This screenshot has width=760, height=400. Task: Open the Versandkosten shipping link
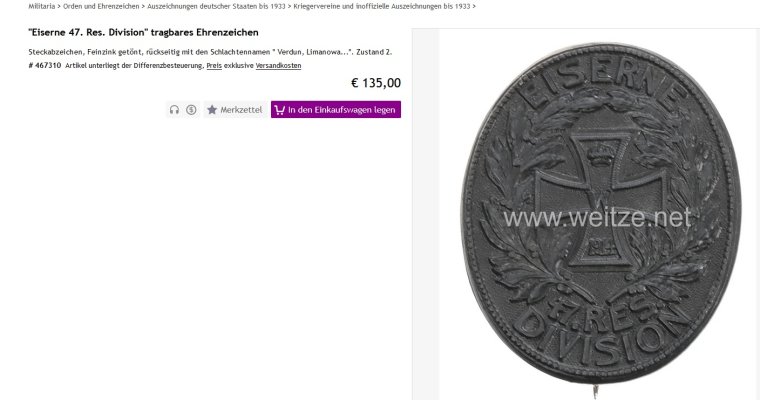click(x=278, y=65)
